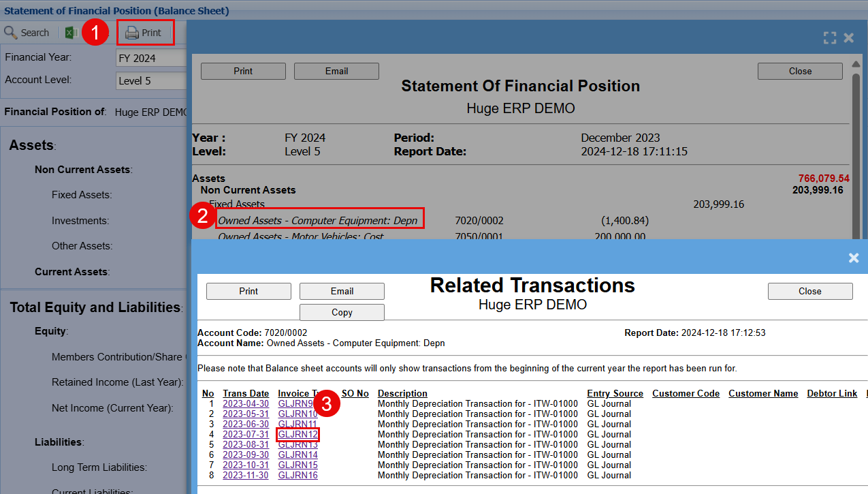Expand the Statement popup to fullscreen
Screen dimensions: 868x494
pos(829,38)
